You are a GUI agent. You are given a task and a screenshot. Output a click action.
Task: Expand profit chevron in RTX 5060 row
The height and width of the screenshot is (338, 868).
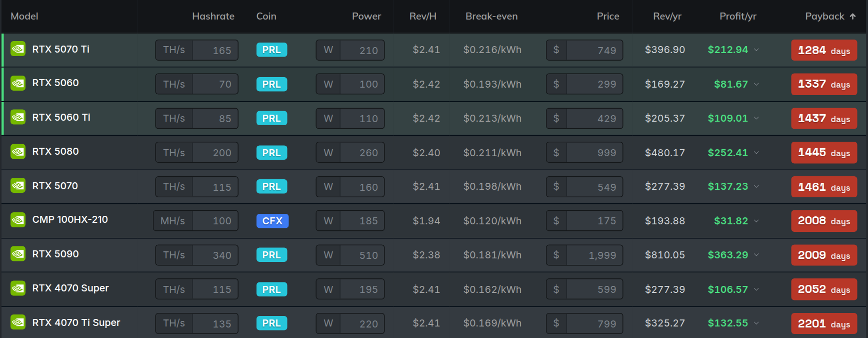[756, 84]
